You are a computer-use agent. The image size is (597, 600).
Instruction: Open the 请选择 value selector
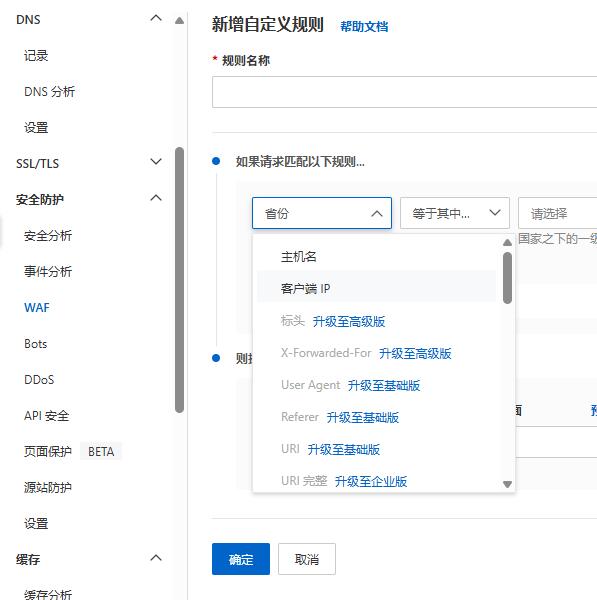coord(558,213)
